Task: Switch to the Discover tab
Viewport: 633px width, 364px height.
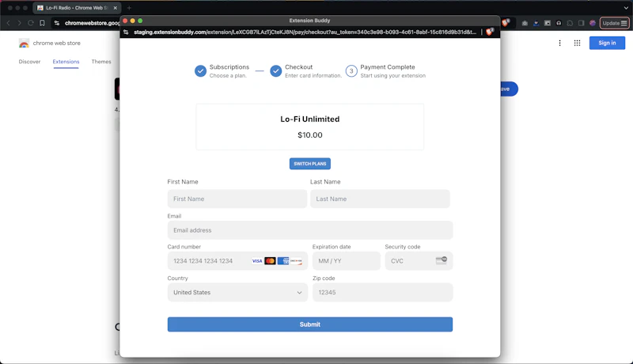Action: [x=29, y=62]
